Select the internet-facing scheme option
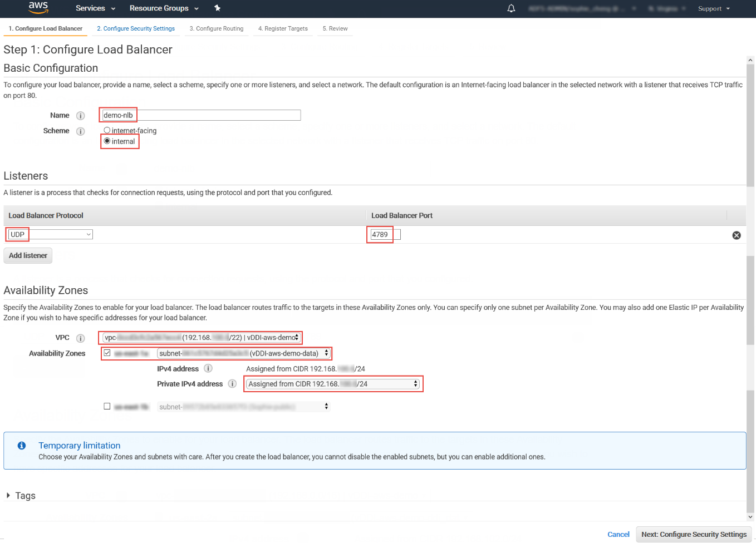 pos(107,130)
